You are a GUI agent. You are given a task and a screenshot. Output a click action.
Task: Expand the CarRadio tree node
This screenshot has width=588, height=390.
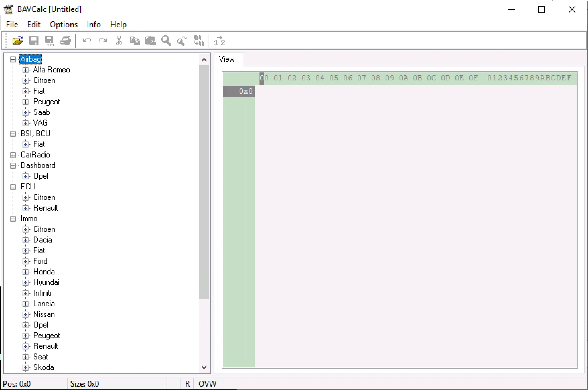tap(13, 155)
